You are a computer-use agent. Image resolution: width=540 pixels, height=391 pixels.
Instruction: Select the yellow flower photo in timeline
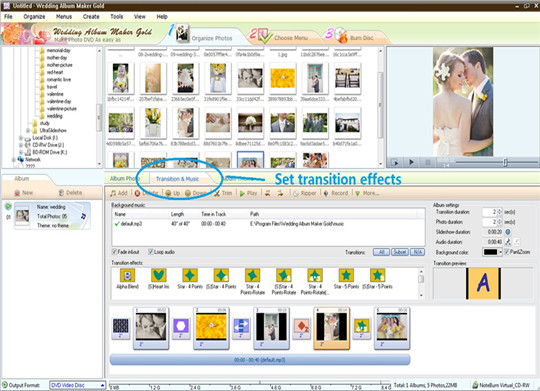[x=211, y=328]
